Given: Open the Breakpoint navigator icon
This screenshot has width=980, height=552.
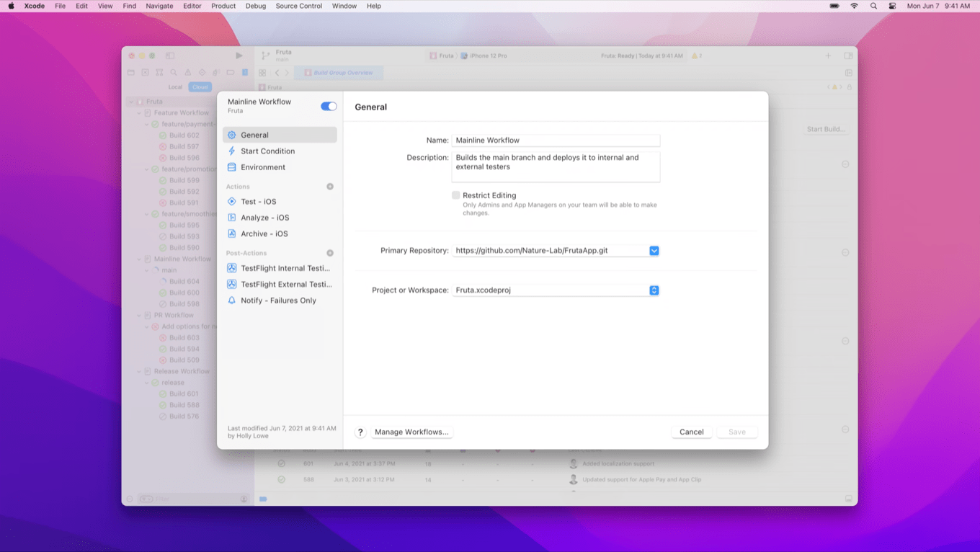Looking at the screenshot, I should (231, 73).
